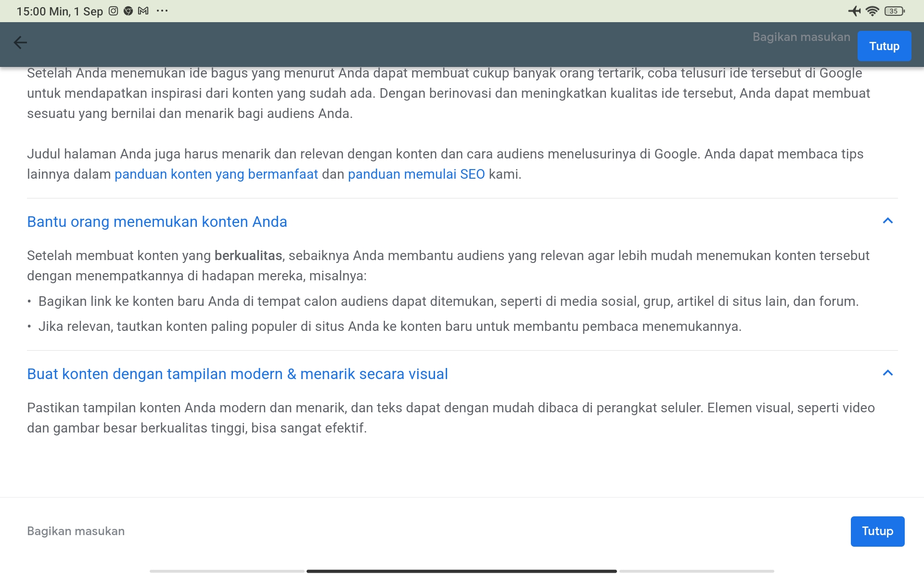This screenshot has width=924, height=578.
Task: Open the Chrome notification icon in status bar
Action: click(128, 11)
